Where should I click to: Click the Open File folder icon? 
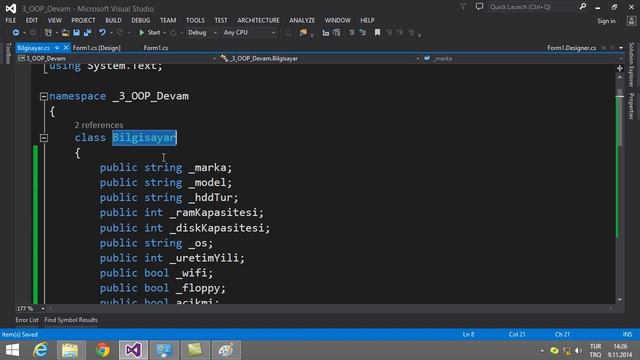tap(65, 33)
